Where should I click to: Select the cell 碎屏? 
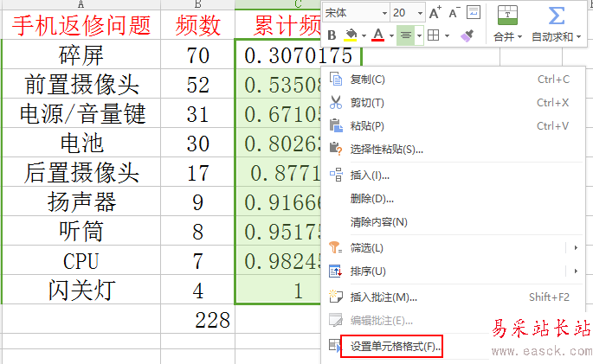tap(81, 54)
